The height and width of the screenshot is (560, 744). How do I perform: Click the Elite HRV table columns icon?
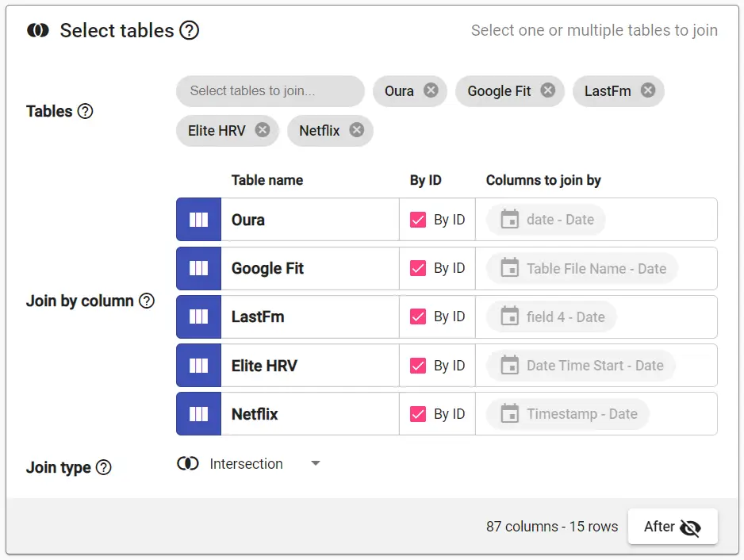[x=199, y=366]
